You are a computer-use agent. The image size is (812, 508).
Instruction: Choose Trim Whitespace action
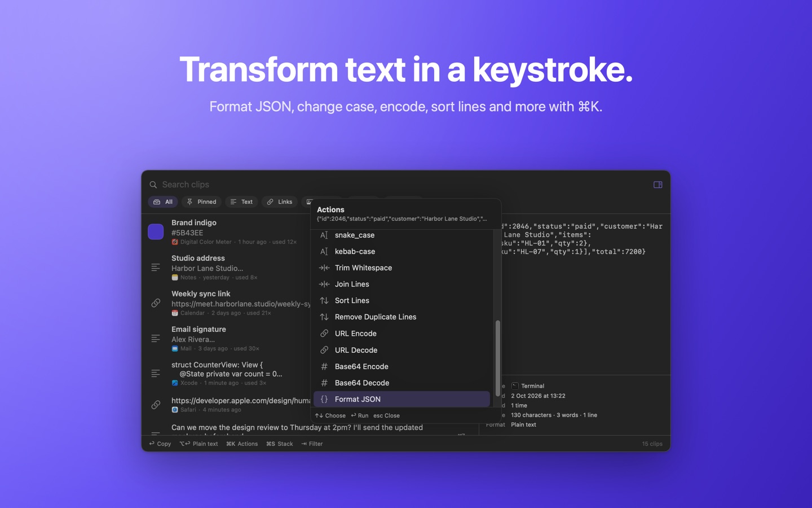pyautogui.click(x=401, y=268)
